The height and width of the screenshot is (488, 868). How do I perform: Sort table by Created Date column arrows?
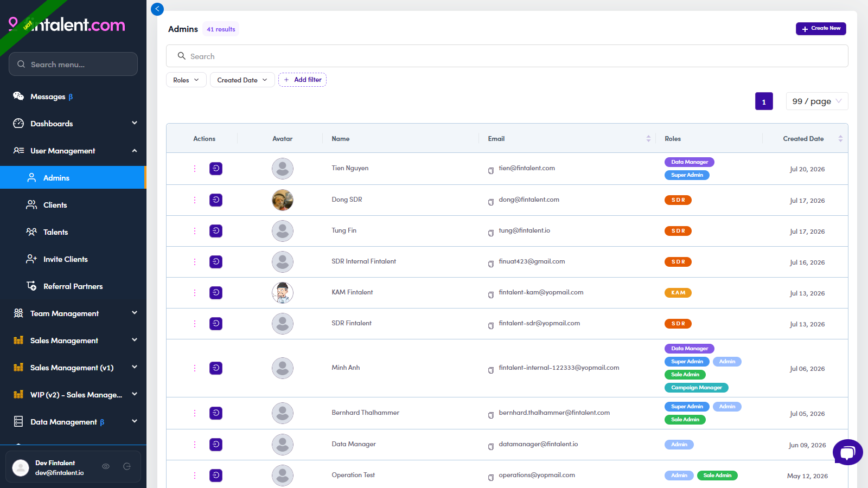click(x=840, y=139)
